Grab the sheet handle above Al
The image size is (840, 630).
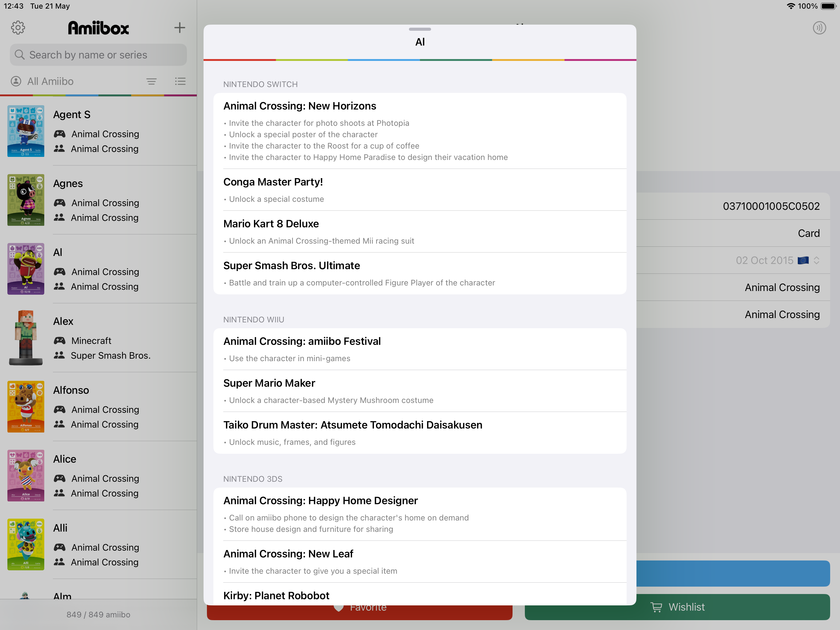coord(420,29)
